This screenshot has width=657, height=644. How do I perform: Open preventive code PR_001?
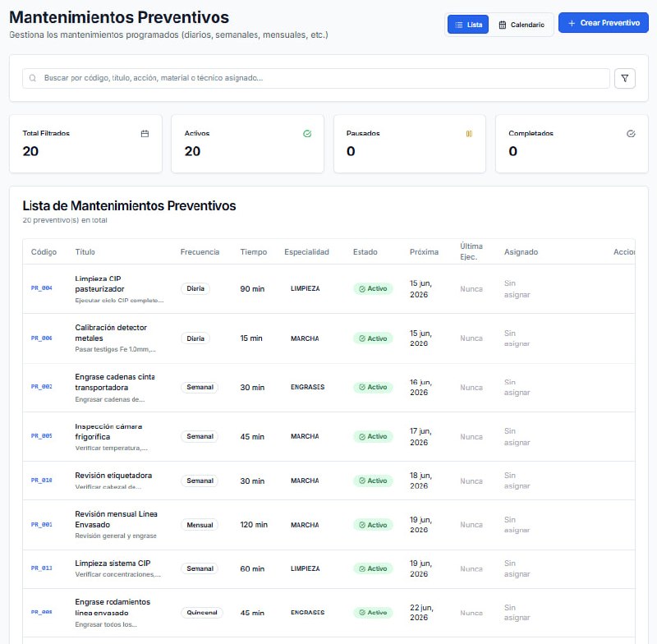[42, 524]
